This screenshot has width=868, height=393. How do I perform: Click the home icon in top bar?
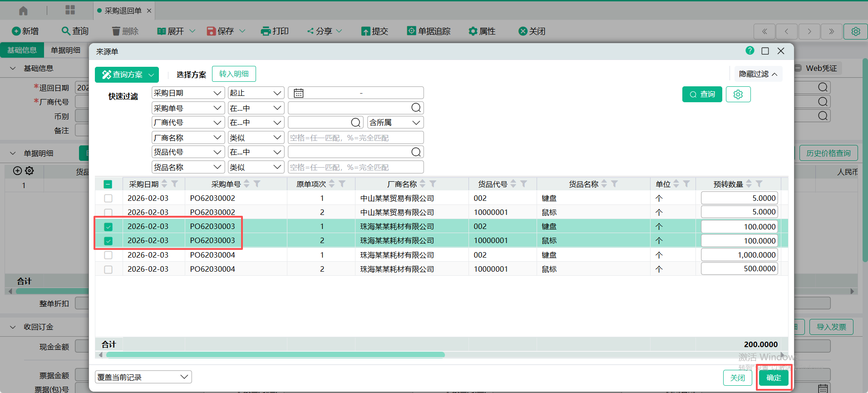[23, 10]
